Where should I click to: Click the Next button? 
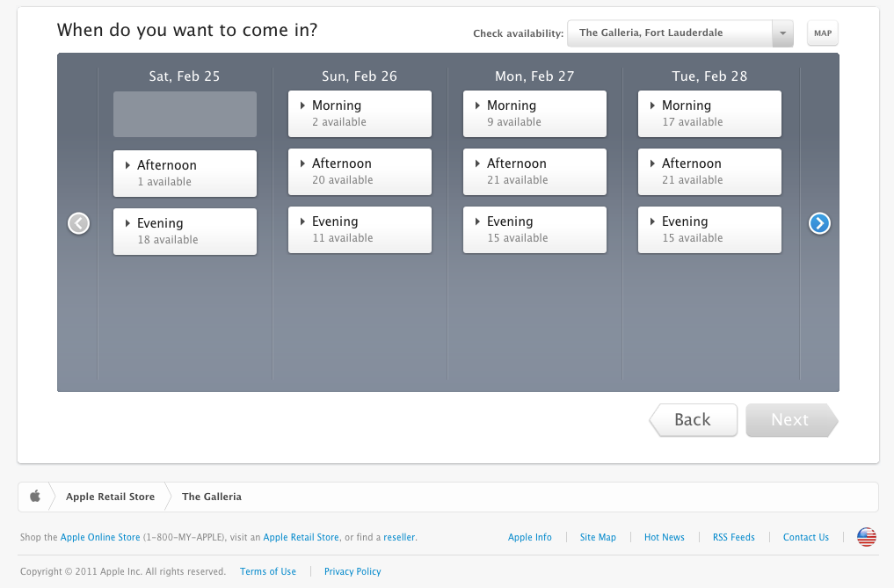tap(792, 420)
